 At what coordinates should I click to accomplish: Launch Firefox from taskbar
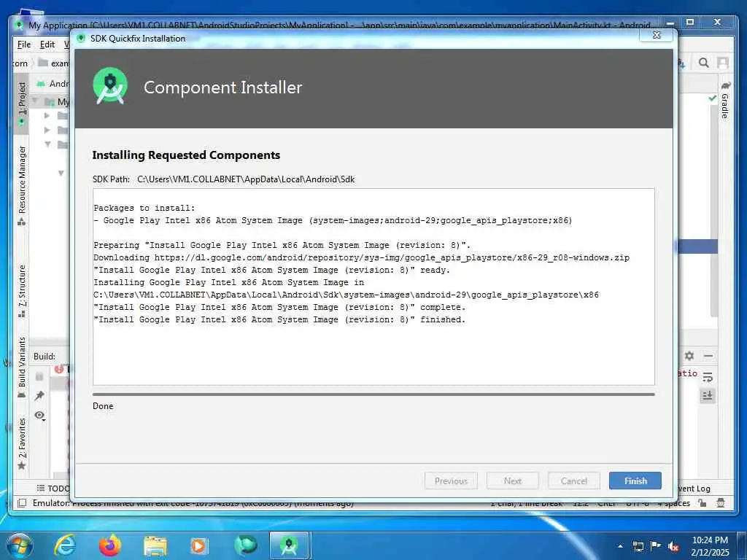pos(109,545)
